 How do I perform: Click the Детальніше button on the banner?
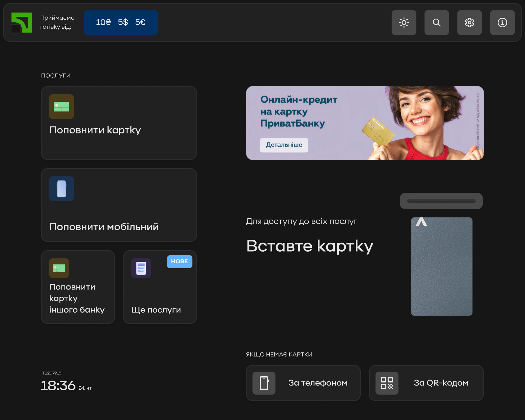[x=284, y=145]
